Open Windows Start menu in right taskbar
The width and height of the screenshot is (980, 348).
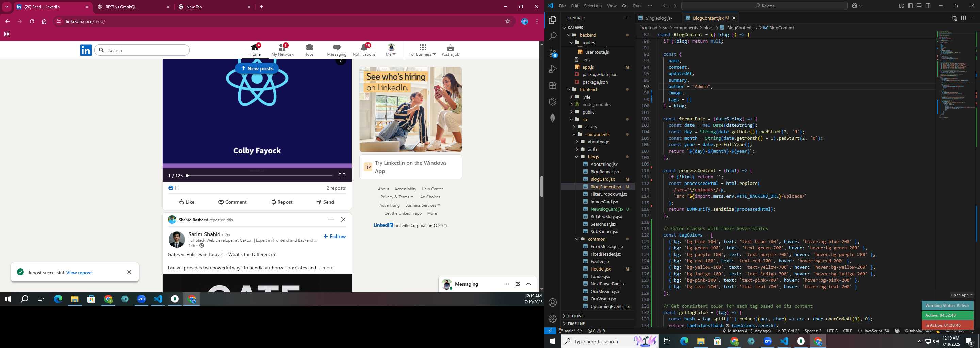point(552,342)
